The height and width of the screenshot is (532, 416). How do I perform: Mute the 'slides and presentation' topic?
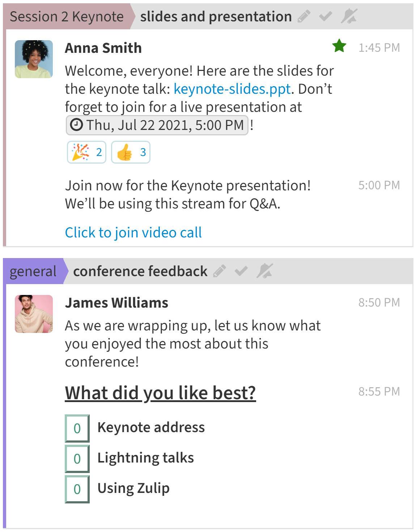(349, 16)
